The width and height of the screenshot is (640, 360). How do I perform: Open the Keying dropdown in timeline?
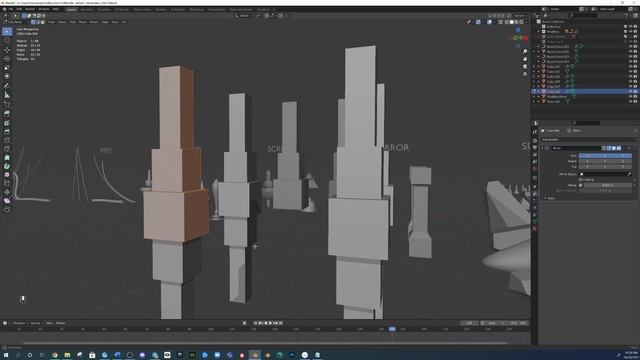point(36,323)
